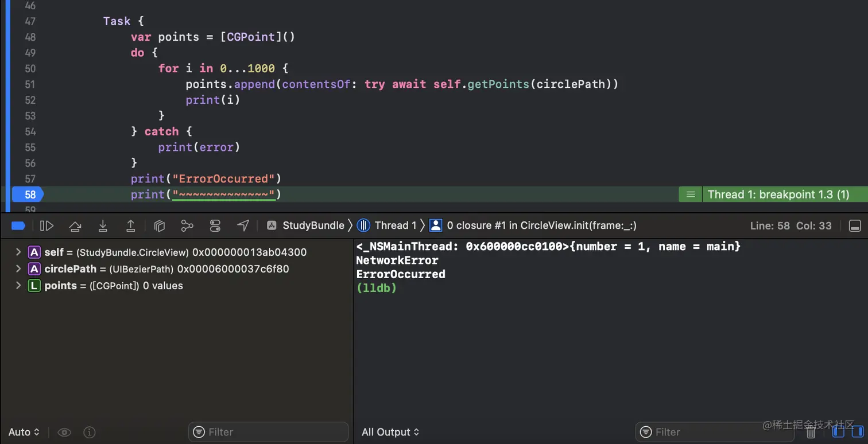Expand the circlePath variable

[18, 268]
